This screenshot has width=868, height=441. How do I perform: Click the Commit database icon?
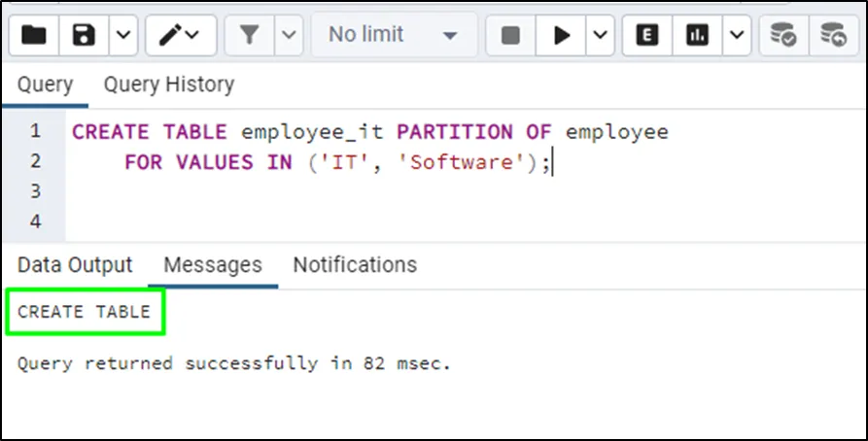783,35
